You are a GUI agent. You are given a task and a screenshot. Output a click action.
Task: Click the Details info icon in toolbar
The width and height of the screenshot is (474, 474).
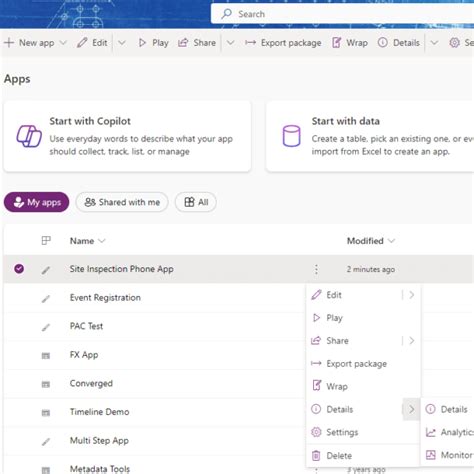point(383,43)
